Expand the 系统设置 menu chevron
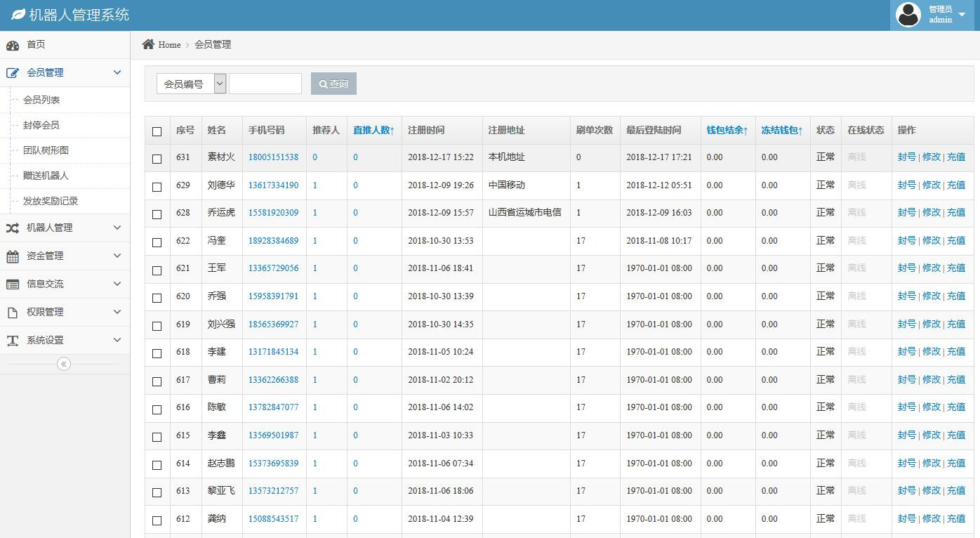The width and height of the screenshot is (980, 538). [x=117, y=340]
